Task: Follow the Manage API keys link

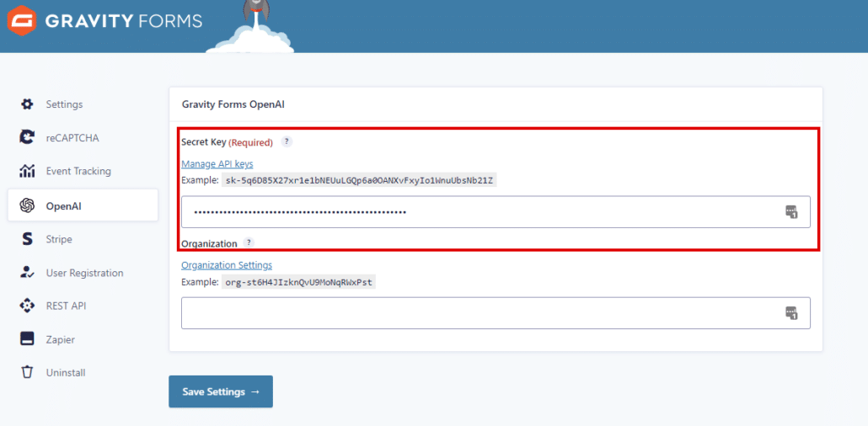Action: click(217, 164)
